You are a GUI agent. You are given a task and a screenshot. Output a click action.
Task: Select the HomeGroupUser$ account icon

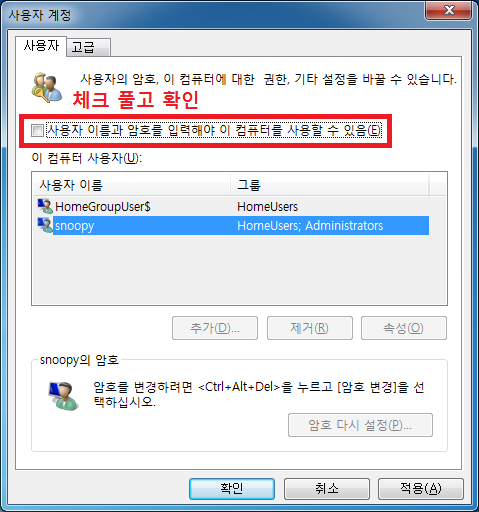pos(45,206)
